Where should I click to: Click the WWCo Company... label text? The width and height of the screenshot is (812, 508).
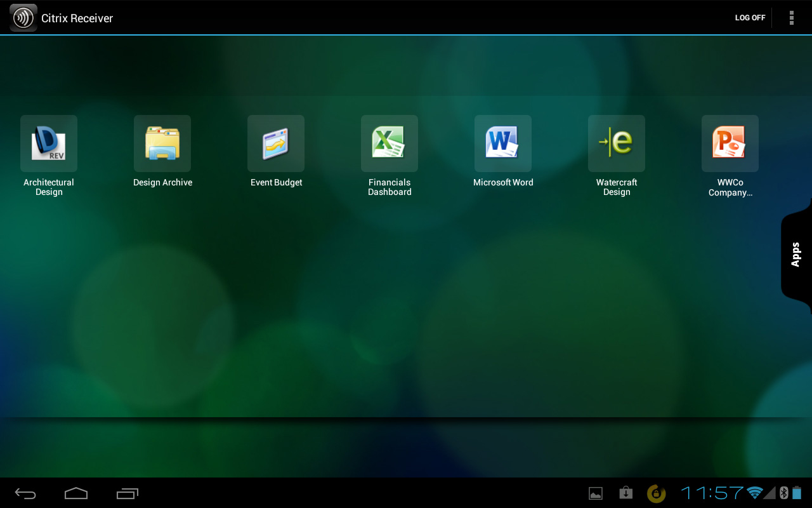(730, 187)
